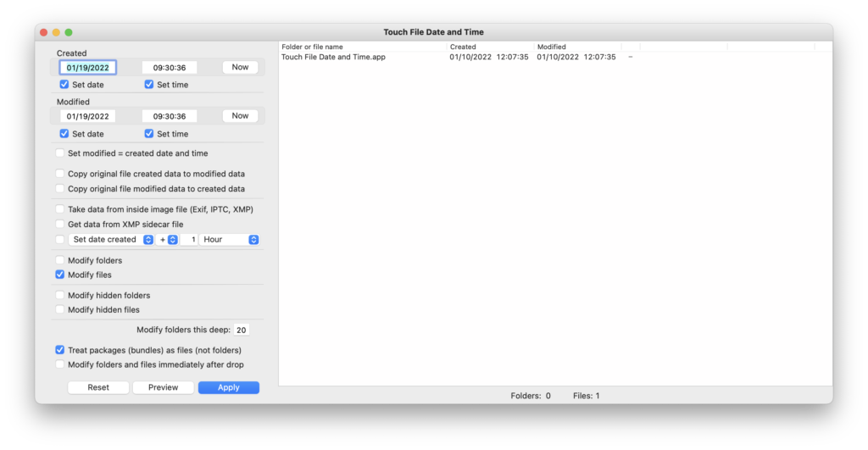
Task: Click the Now button under Created
Action: tap(240, 67)
